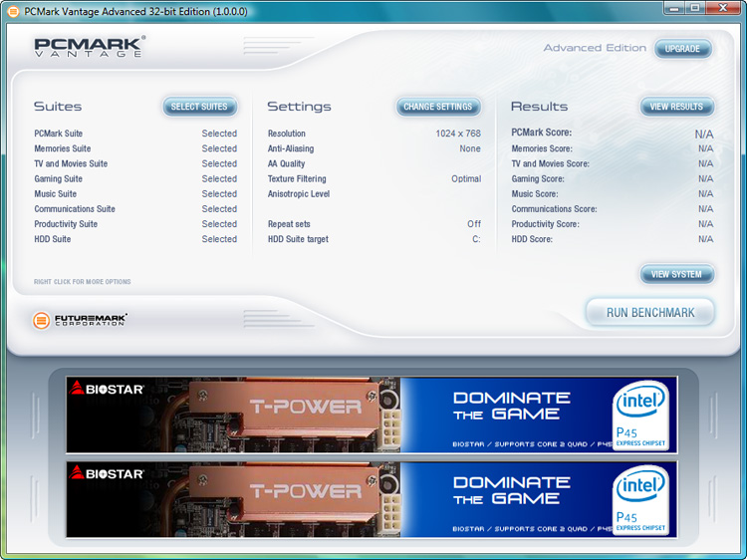This screenshot has height=560, width=747.
Task: Close the PCMark Vantage window
Action: tap(723, 8)
